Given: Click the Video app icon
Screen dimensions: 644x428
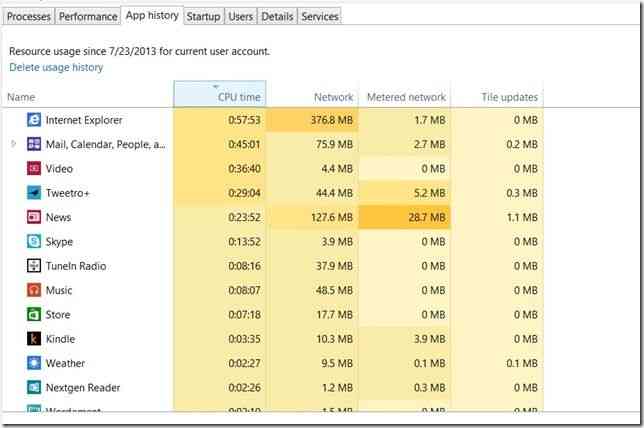Looking at the screenshot, I should [x=34, y=168].
